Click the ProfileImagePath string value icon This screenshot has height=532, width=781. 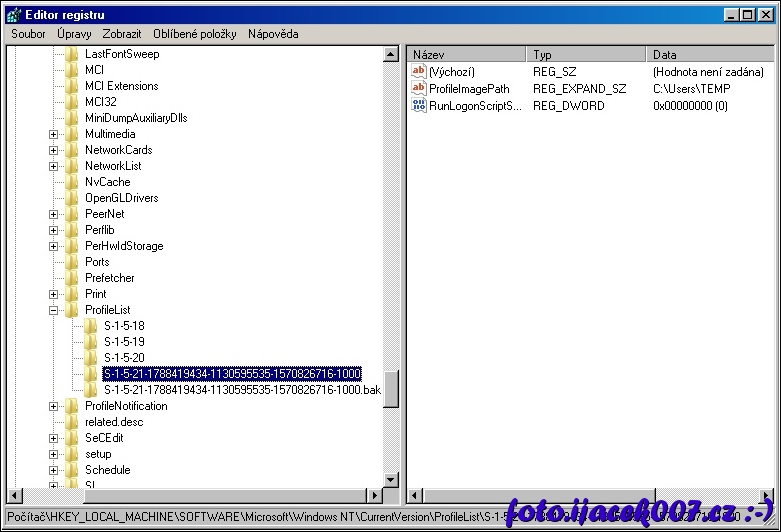point(419,89)
